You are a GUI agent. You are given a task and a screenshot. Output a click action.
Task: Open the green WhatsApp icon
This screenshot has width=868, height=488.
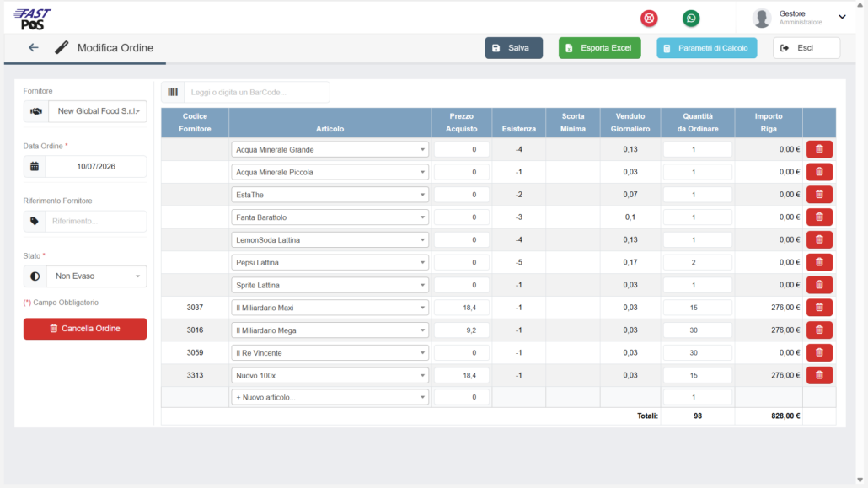[x=691, y=19]
